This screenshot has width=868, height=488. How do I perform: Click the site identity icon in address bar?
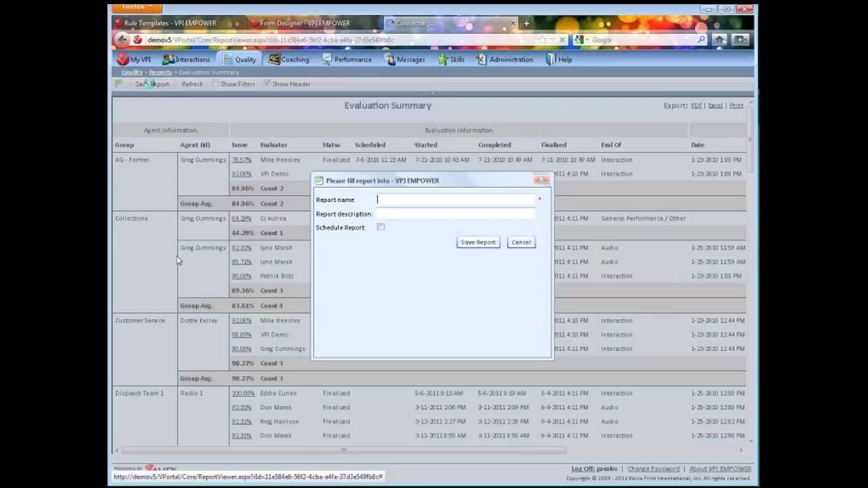tap(138, 40)
